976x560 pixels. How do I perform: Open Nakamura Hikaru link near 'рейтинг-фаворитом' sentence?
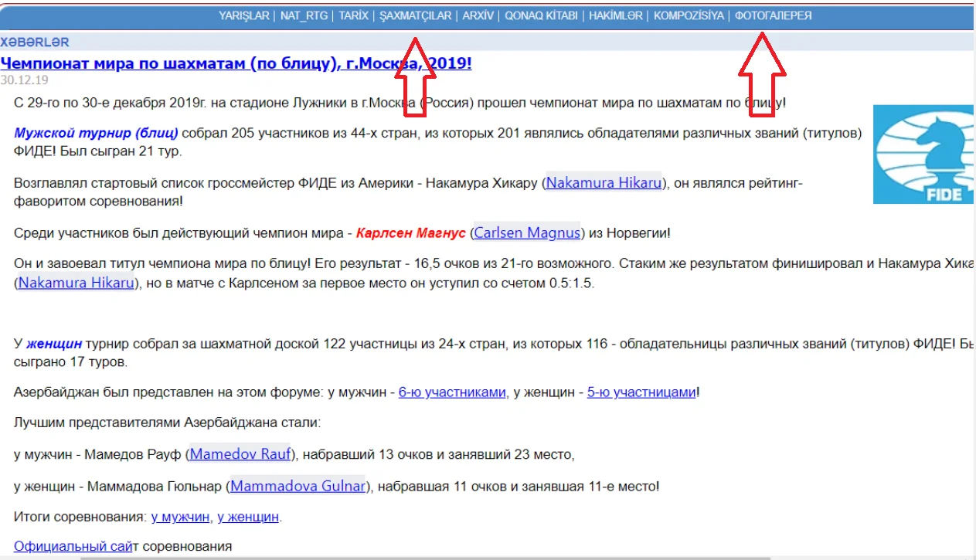[604, 183]
